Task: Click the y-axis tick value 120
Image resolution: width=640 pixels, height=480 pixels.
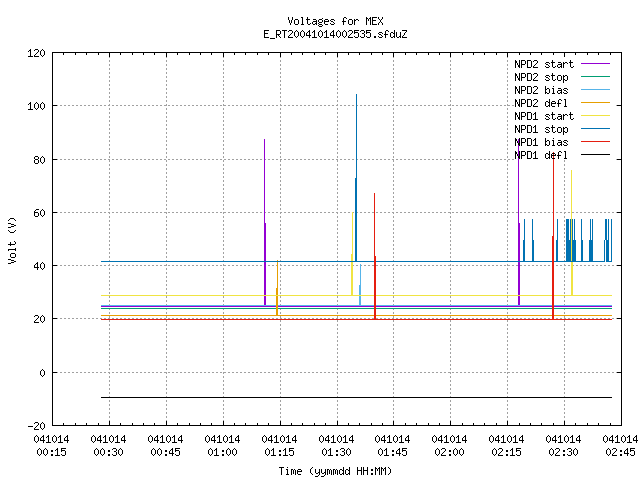Action: [36, 53]
